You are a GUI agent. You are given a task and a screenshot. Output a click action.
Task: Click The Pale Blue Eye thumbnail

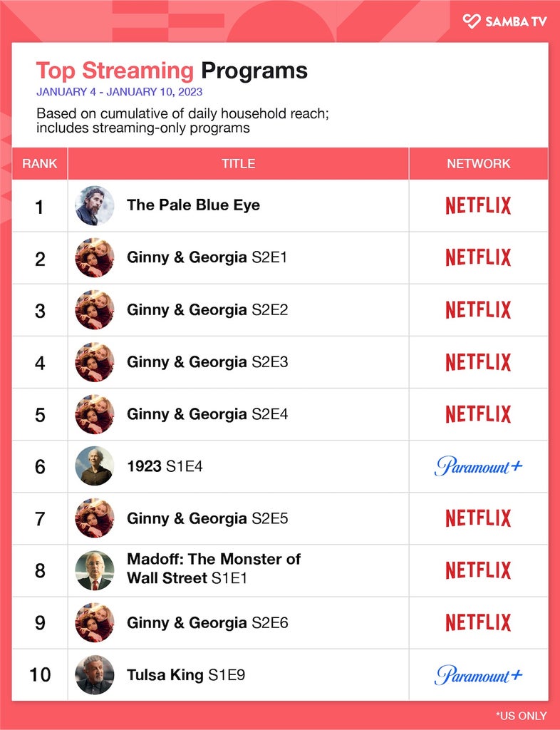[x=95, y=206]
